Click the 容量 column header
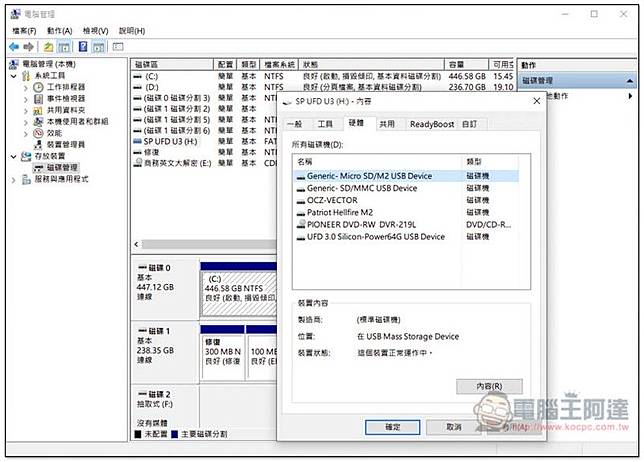This screenshot has height=462, width=644. tap(467, 64)
